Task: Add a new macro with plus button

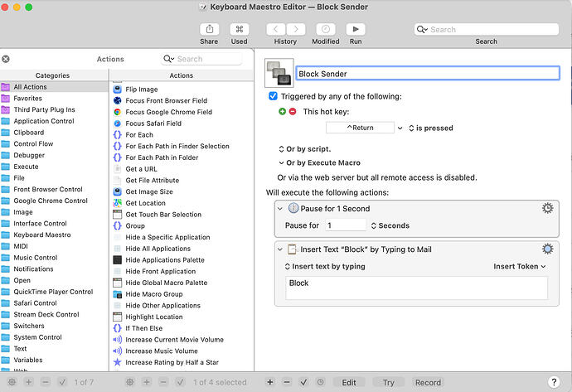Action: 147,382
